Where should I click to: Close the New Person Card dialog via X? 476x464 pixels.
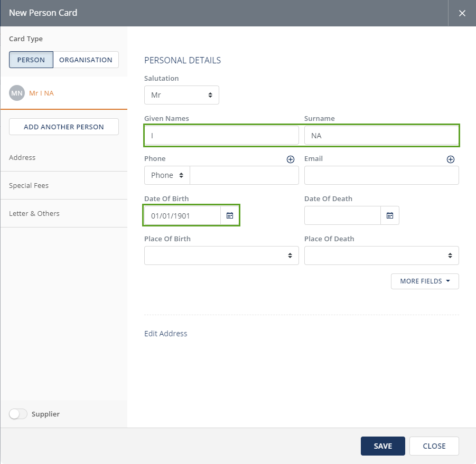462,13
